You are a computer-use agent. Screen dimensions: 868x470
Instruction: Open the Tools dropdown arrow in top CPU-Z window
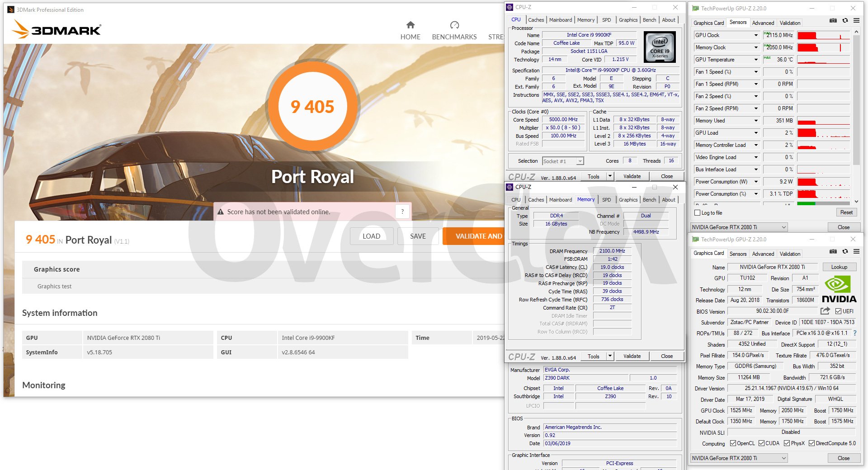point(610,176)
